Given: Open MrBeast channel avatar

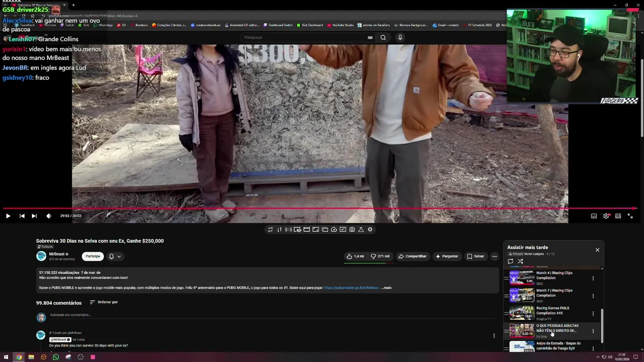Looking at the screenshot, I should 41,256.
